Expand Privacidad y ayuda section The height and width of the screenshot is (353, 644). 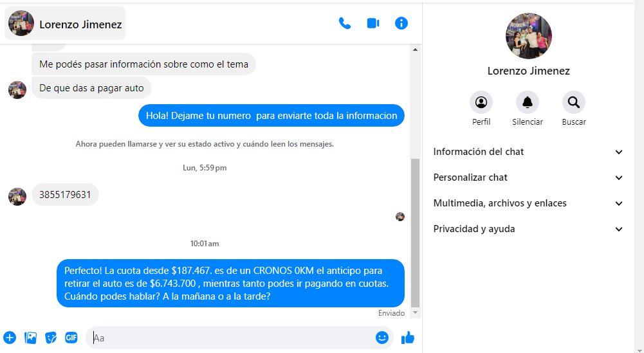[528, 229]
